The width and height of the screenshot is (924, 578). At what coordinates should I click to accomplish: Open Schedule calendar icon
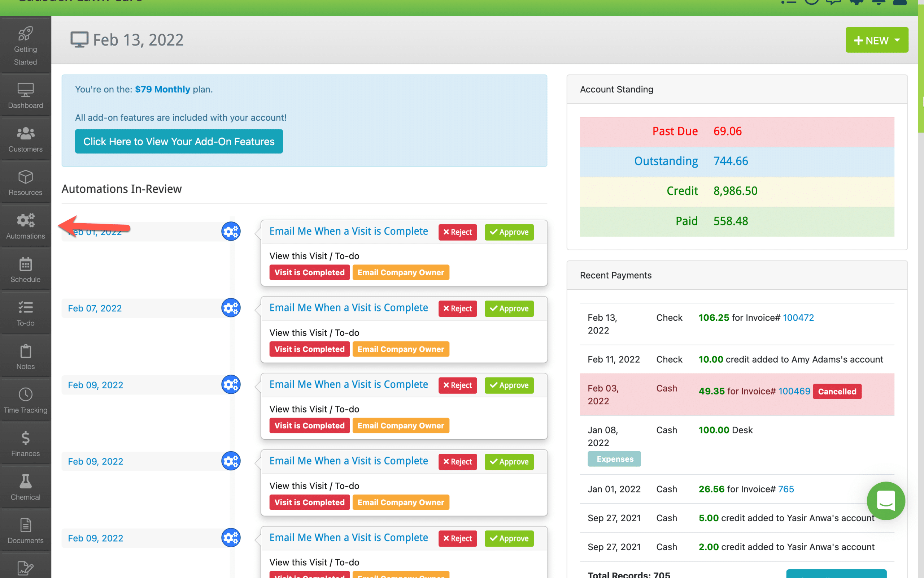point(26,264)
